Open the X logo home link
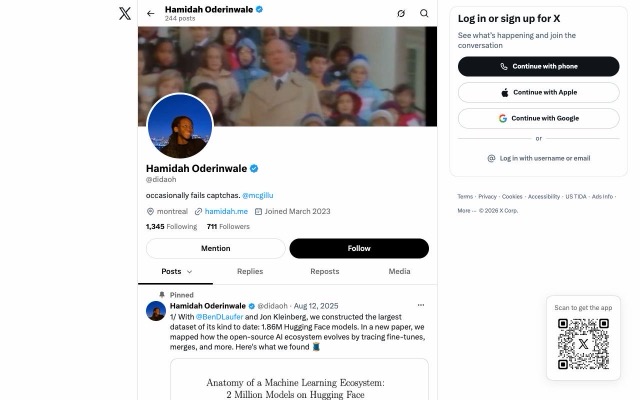 click(x=125, y=13)
